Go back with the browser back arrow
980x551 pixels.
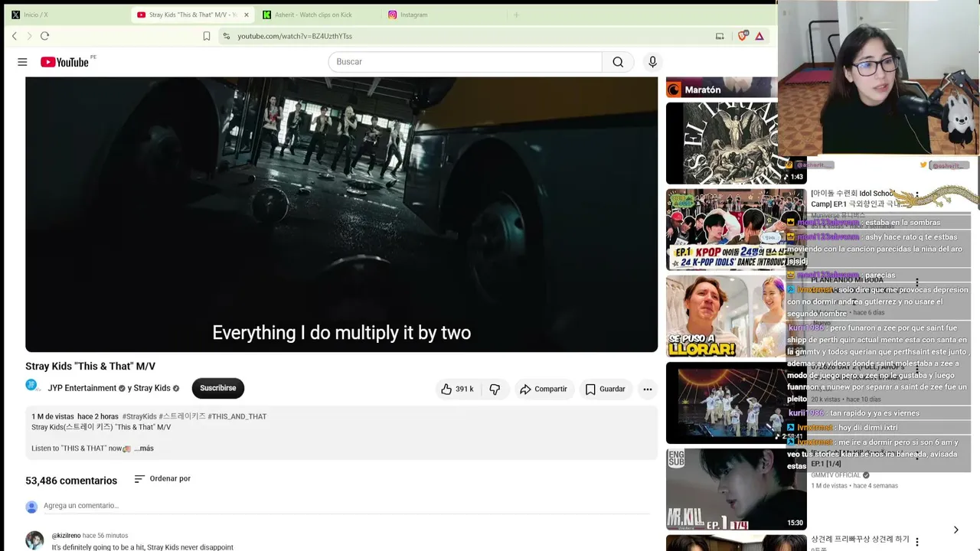click(x=15, y=36)
